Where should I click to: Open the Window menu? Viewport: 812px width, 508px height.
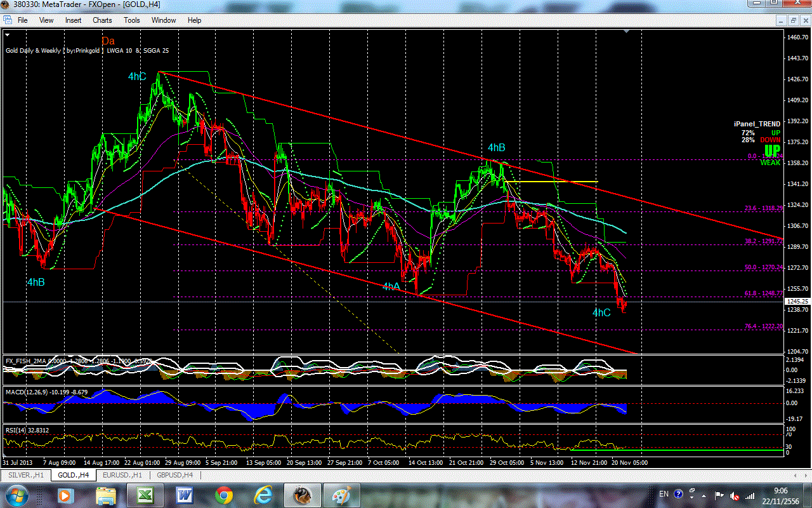pos(164,20)
